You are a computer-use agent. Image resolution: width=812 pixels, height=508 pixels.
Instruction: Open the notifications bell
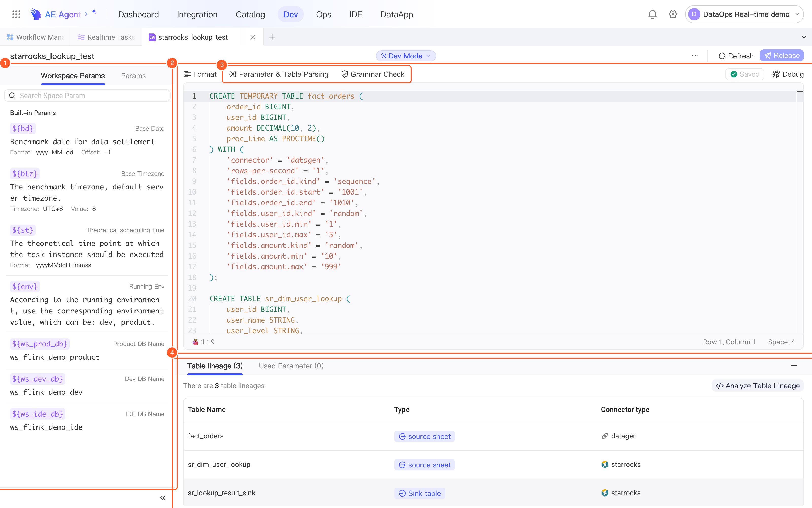point(652,14)
